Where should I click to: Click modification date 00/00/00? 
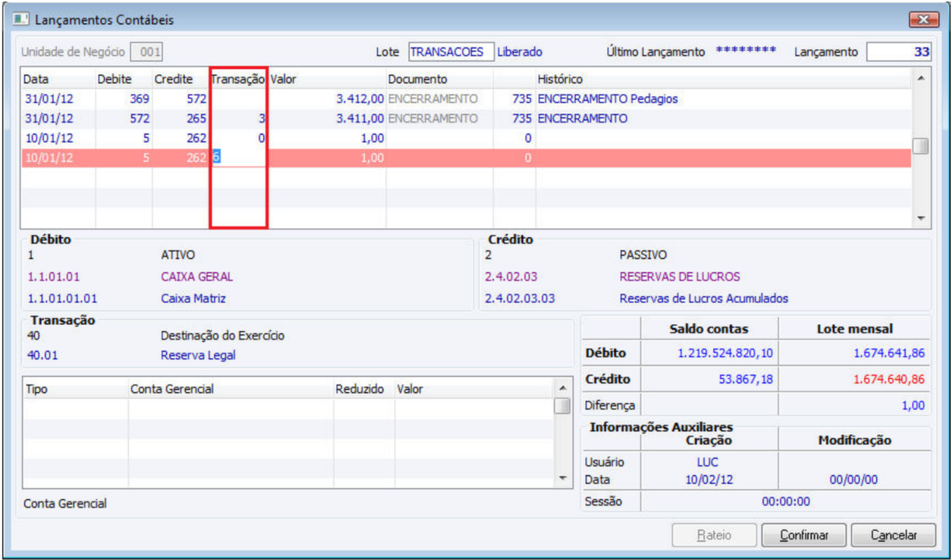854,480
